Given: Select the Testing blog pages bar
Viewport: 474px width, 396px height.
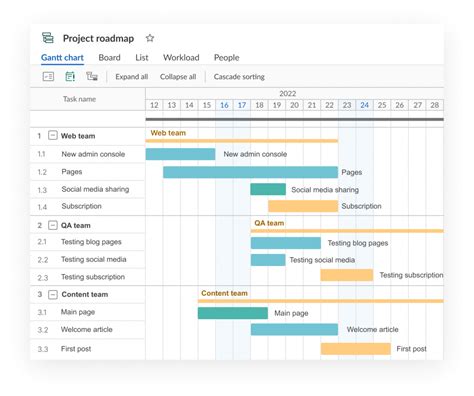Looking at the screenshot, I should point(286,243).
